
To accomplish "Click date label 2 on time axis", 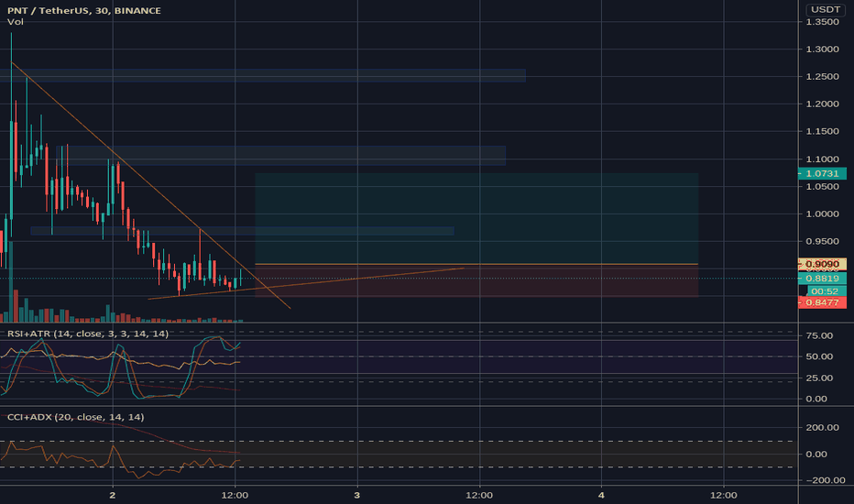I will [x=112, y=495].
